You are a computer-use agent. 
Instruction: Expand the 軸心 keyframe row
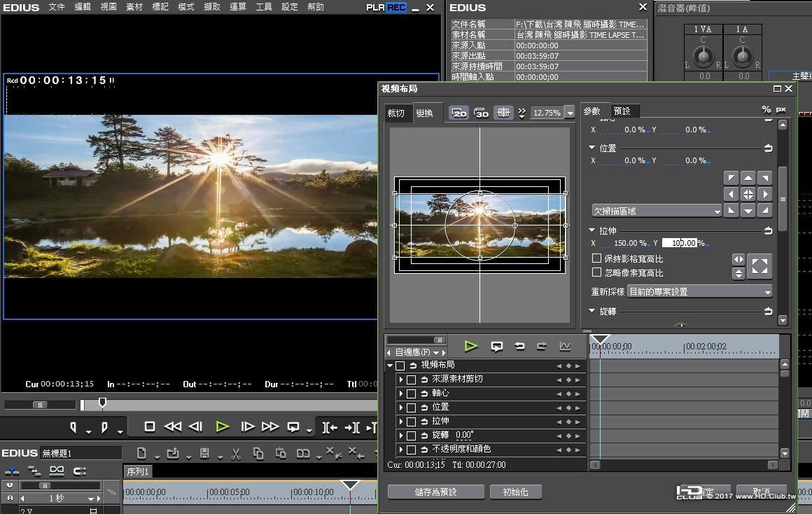pyautogui.click(x=401, y=394)
